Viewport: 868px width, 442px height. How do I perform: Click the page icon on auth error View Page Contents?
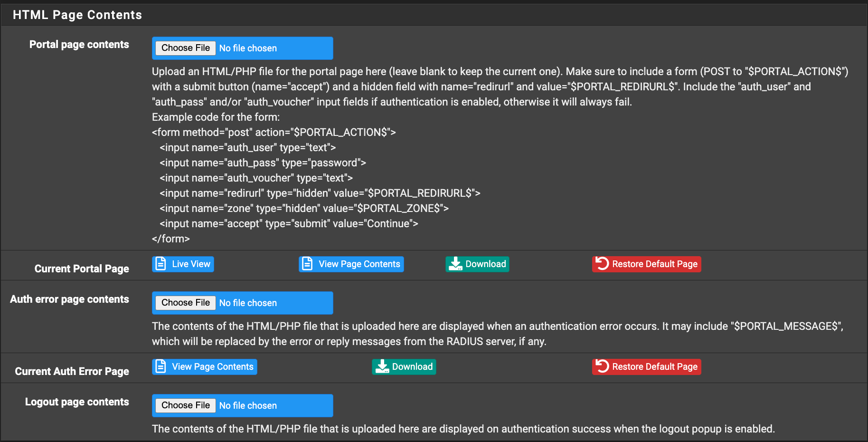[160, 366]
